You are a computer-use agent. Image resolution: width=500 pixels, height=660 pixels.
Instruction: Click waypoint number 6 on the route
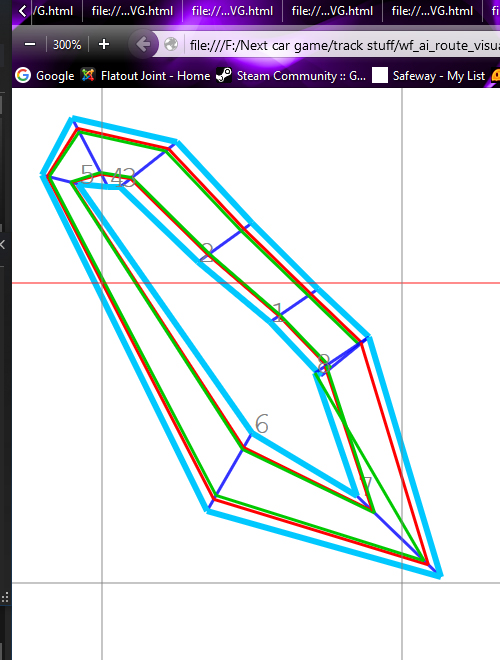click(x=261, y=423)
